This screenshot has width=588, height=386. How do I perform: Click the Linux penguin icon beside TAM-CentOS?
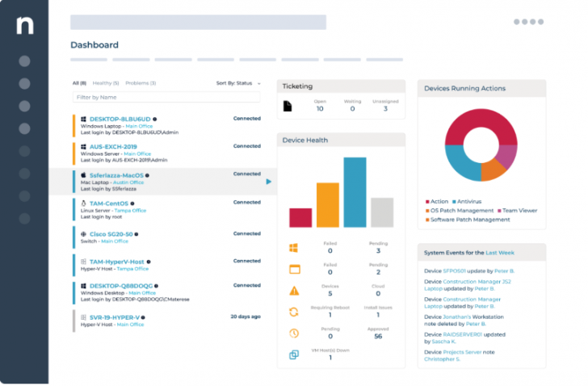click(83, 203)
